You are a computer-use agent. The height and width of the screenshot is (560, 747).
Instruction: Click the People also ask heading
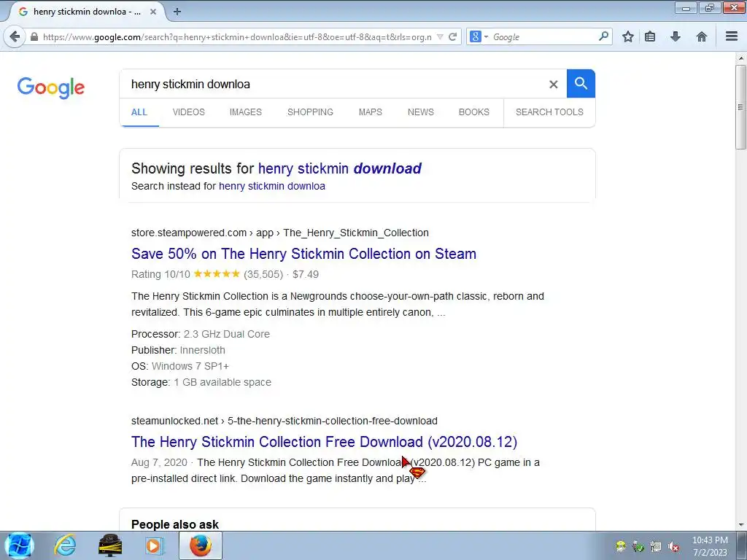(175, 524)
